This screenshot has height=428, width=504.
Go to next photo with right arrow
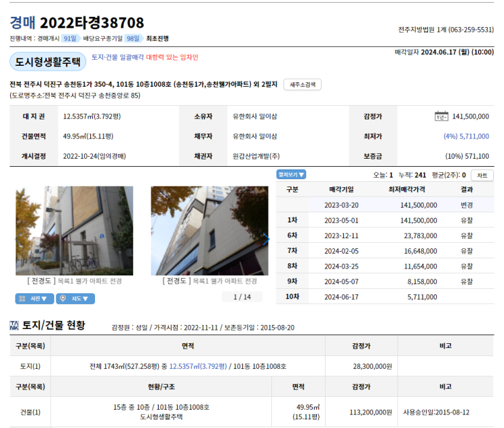click(266, 239)
